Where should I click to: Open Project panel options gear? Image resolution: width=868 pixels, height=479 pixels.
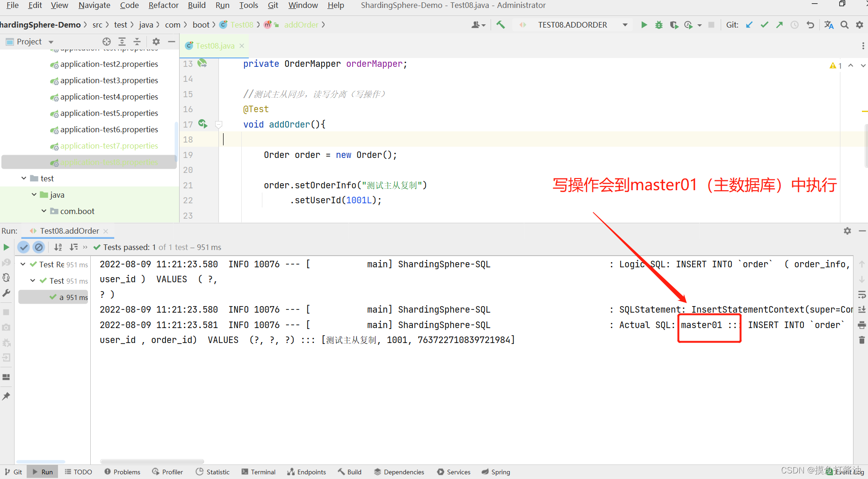coord(156,42)
